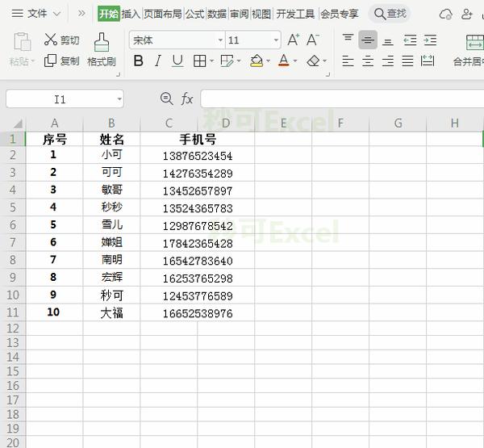Image resolution: width=484 pixels, height=448 pixels.
Task: Click cell containing 13876523454
Action: 198,156
